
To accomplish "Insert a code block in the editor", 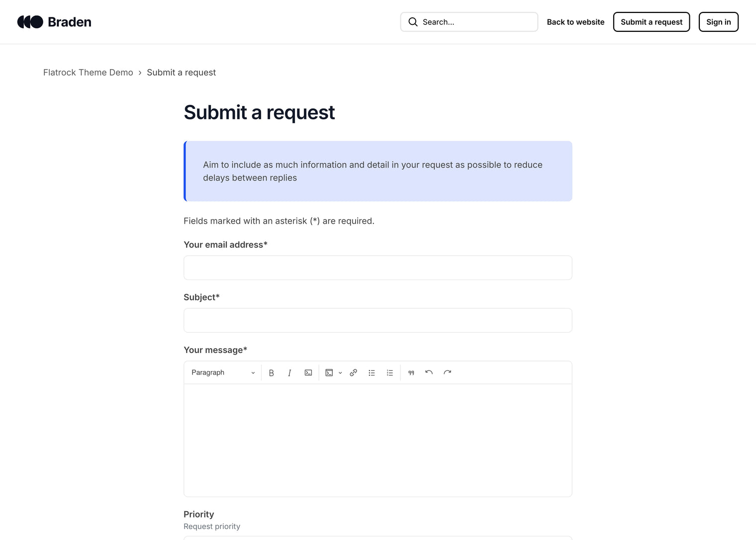I will (x=329, y=372).
